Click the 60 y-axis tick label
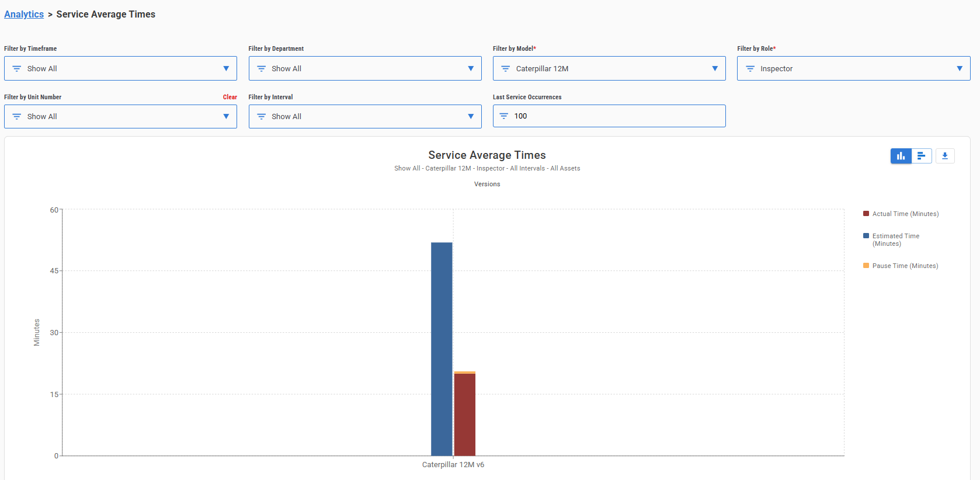 (x=54, y=210)
